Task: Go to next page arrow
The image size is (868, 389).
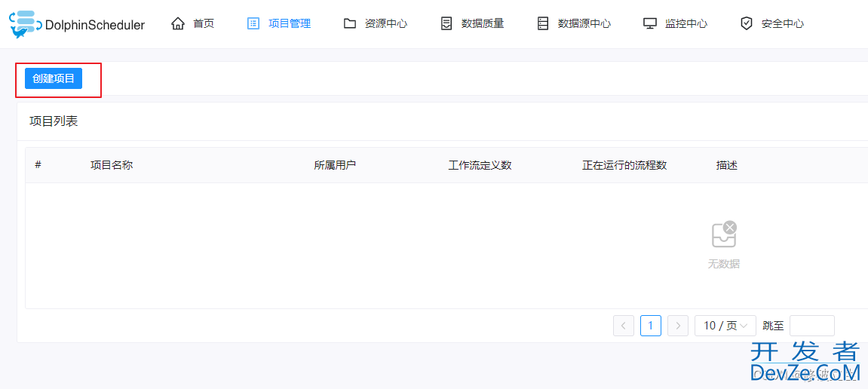Action: pos(677,326)
